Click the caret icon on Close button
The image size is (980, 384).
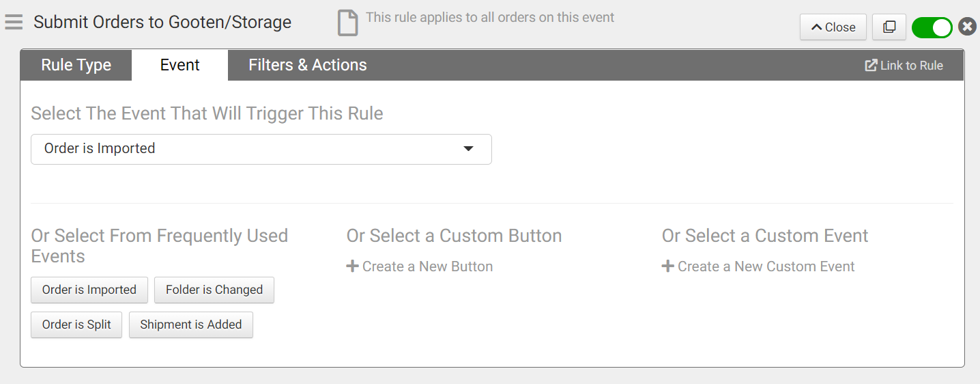point(816,27)
